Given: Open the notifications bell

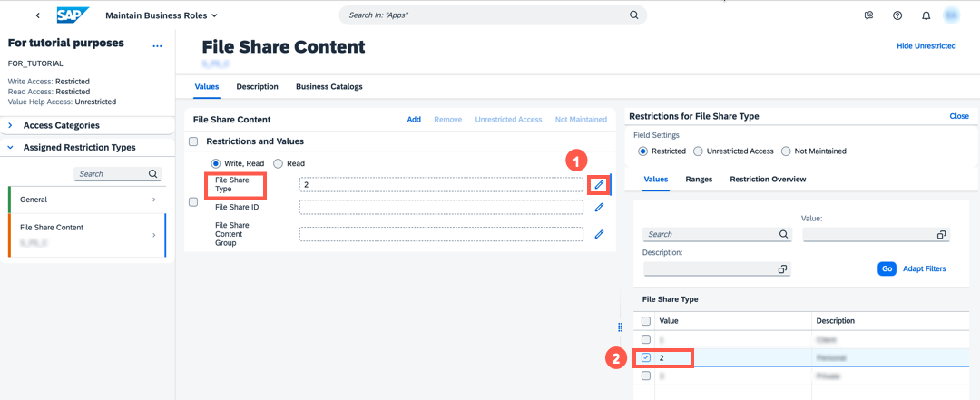Looking at the screenshot, I should click(x=926, y=15).
